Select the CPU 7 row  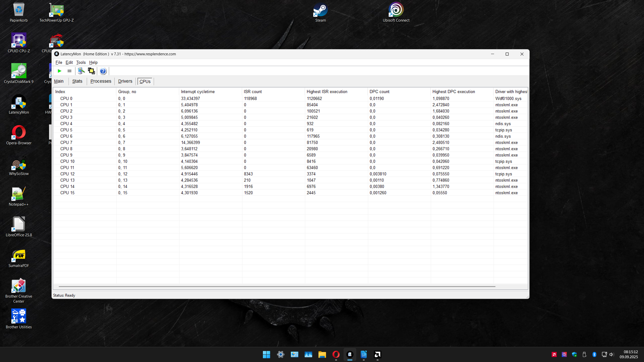[x=66, y=143]
